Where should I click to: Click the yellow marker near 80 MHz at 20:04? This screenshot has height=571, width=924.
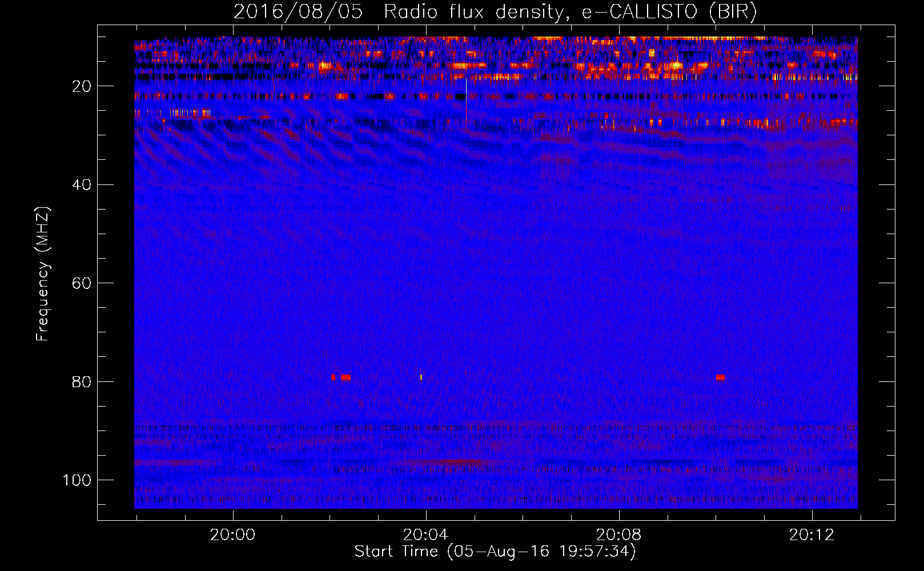[x=421, y=377]
